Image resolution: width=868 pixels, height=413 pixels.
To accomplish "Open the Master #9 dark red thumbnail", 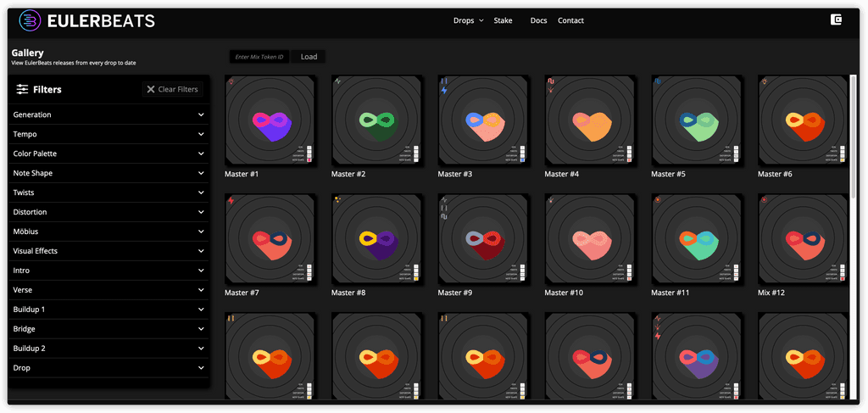I will click(483, 238).
